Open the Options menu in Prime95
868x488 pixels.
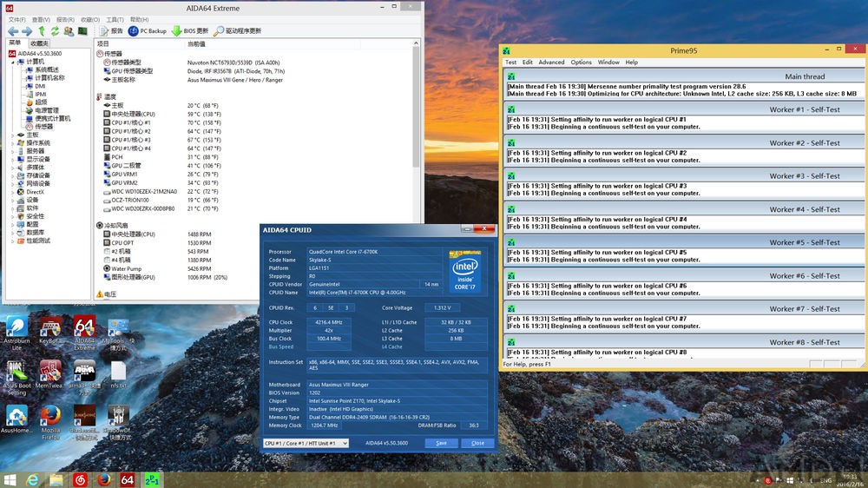point(582,63)
